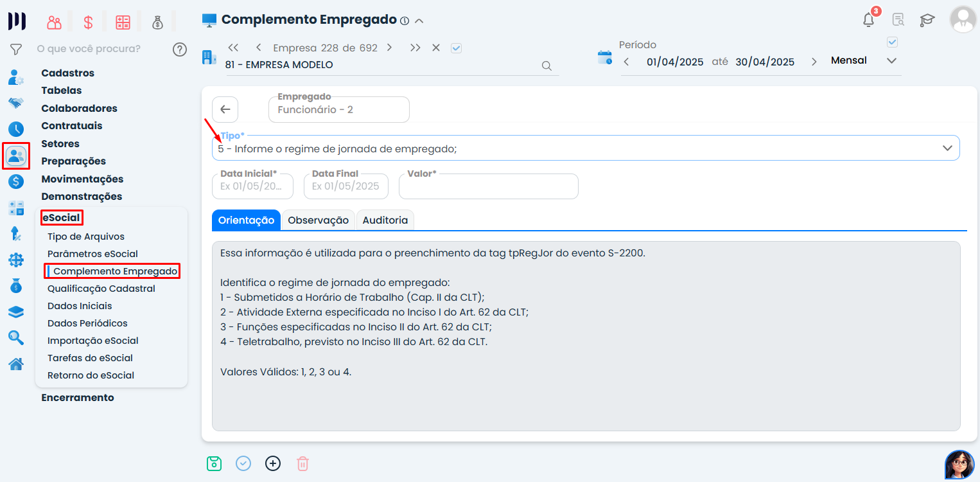Viewport: 980px width, 482px height.
Task: Switch to the Observação tab
Action: tap(318, 220)
